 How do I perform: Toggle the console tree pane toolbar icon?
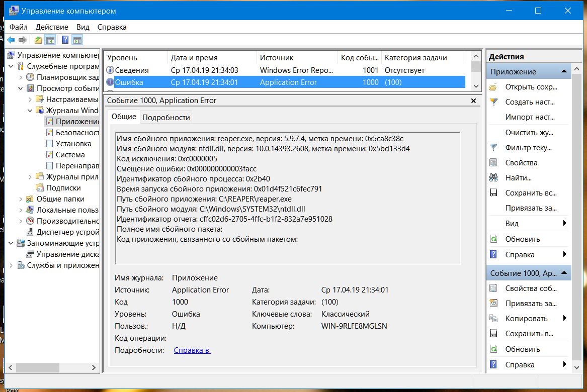[50, 40]
